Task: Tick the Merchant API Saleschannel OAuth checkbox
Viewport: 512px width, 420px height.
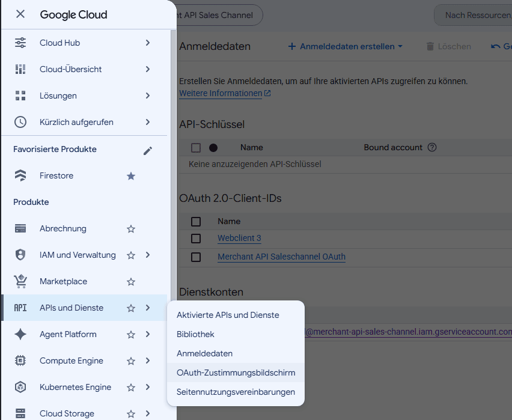Action: [x=195, y=257]
